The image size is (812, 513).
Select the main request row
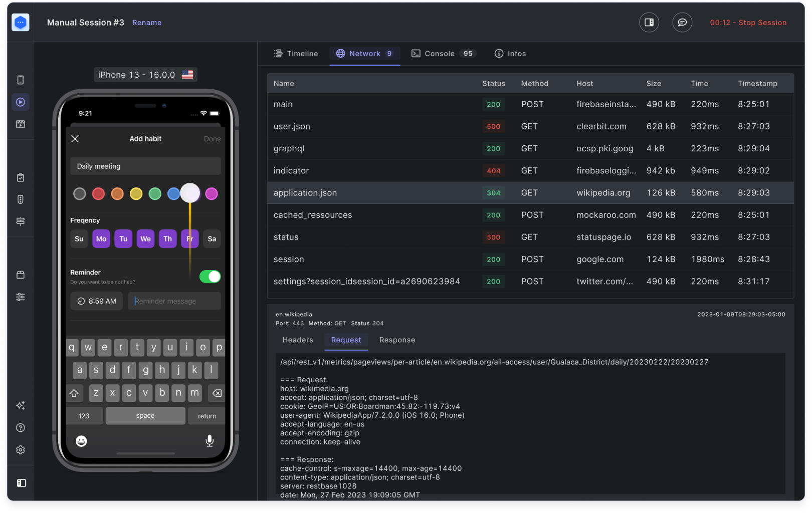[x=530, y=104]
